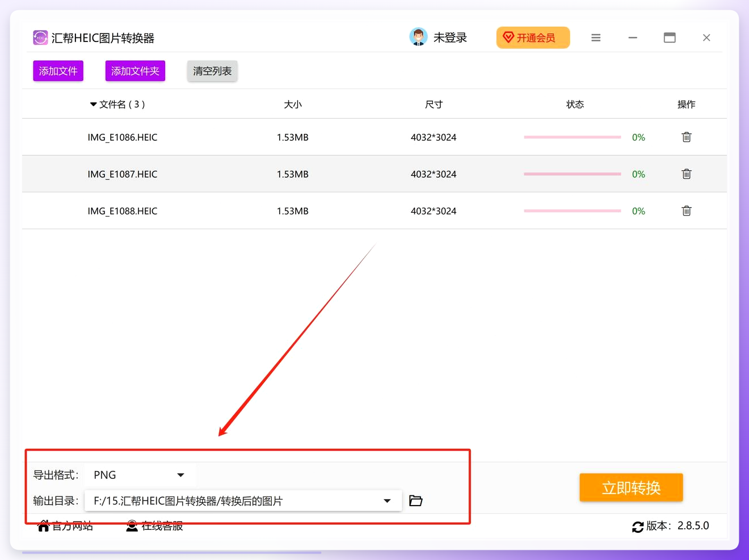Click the user avatar icon

click(418, 37)
